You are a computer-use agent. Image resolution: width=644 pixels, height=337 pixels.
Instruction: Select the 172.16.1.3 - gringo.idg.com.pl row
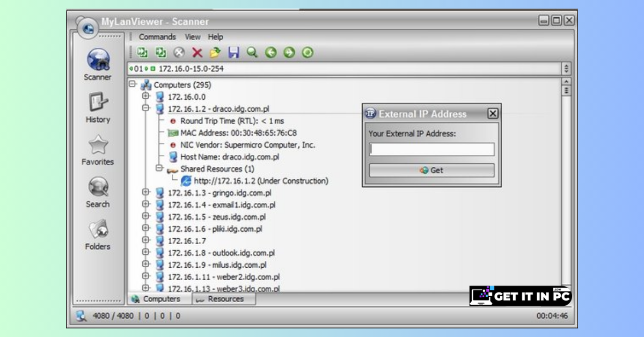[219, 193]
